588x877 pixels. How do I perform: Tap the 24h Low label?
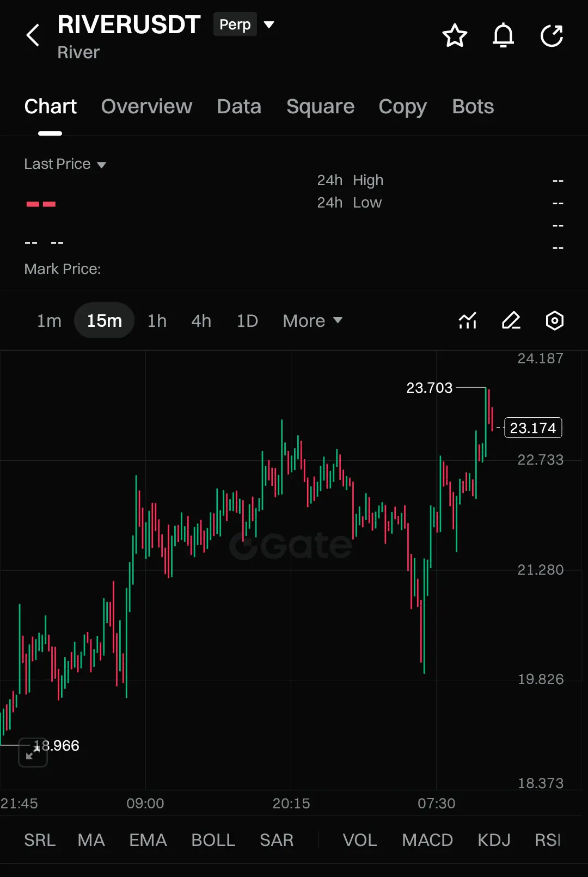pyautogui.click(x=350, y=203)
